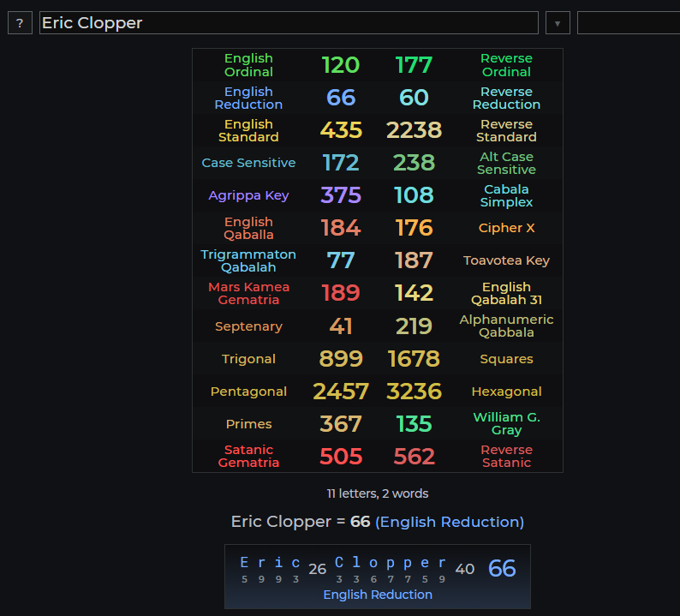Screen dimensions: 680x616
Task: Pick the Cabala Simplex cipher label
Action: [506, 195]
